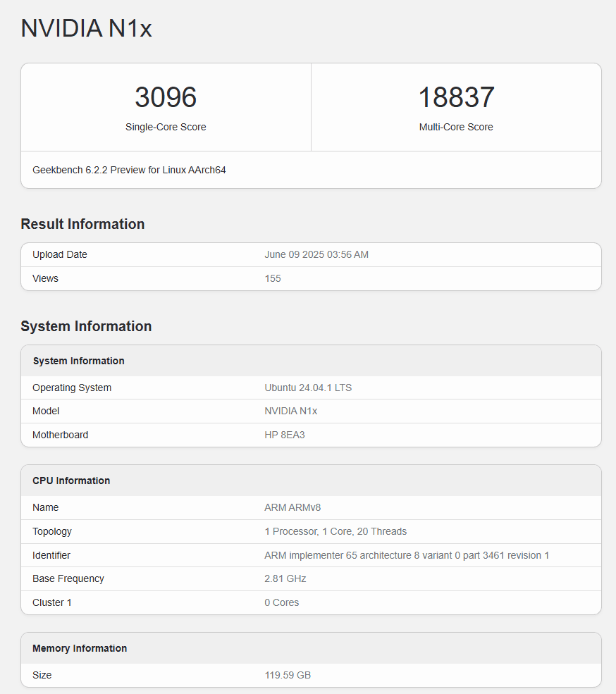
Task: Click the Motherboard label
Action: pos(60,435)
